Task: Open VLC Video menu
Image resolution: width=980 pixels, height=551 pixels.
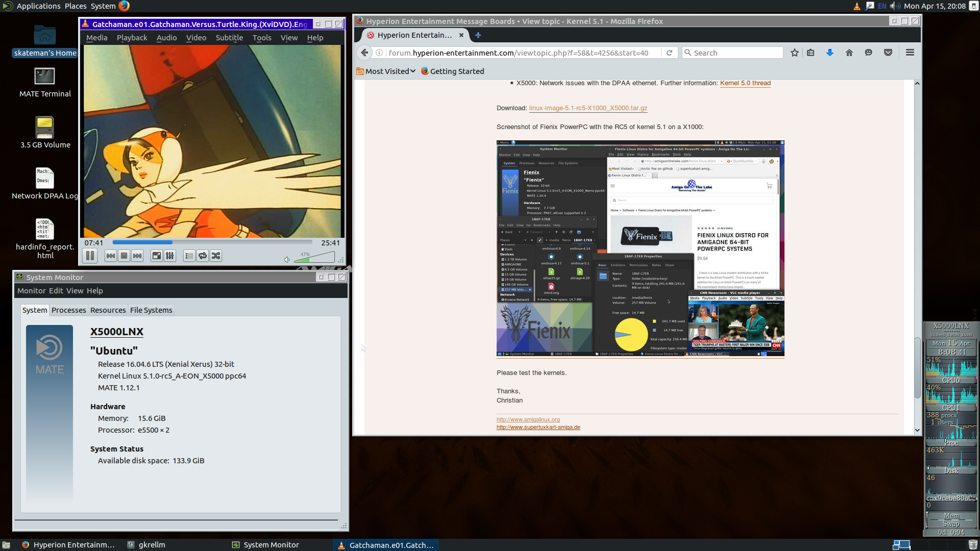Action: point(196,38)
